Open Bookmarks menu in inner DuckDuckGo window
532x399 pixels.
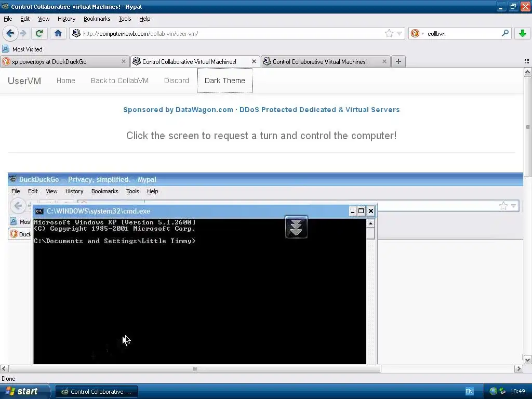(104, 191)
